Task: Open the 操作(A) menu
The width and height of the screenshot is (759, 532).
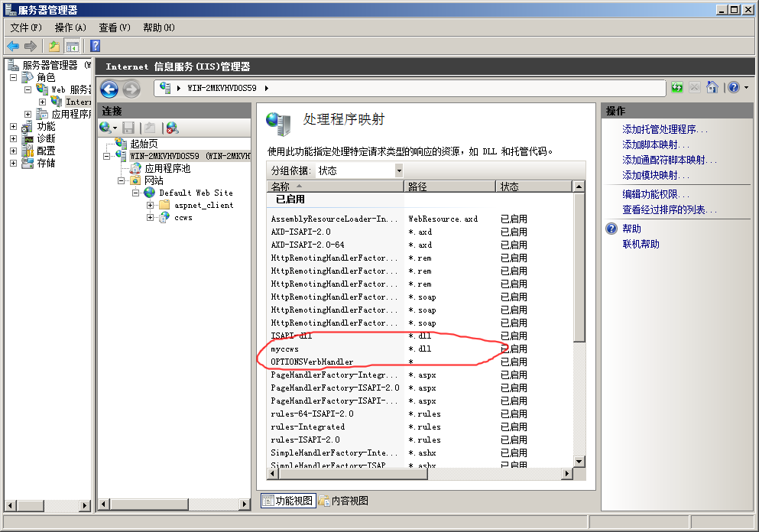Action: 70,28
